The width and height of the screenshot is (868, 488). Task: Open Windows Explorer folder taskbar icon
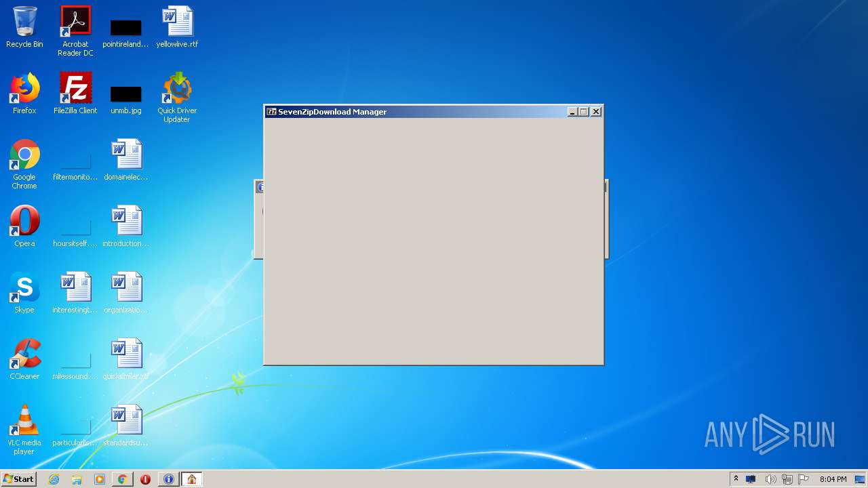[x=77, y=479]
